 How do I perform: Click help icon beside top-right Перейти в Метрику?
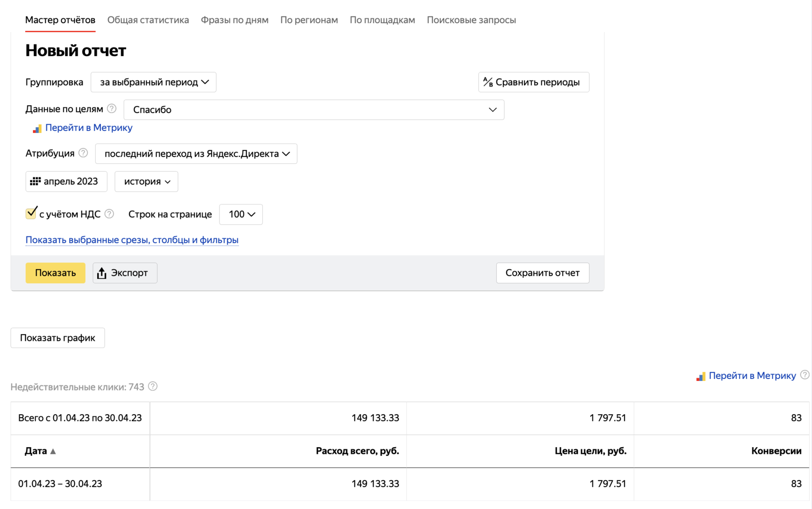804,375
